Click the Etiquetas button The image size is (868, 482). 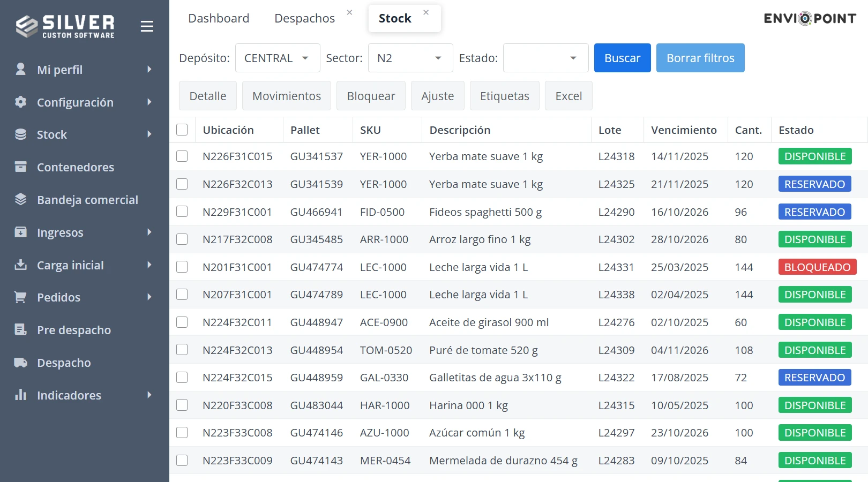505,96
